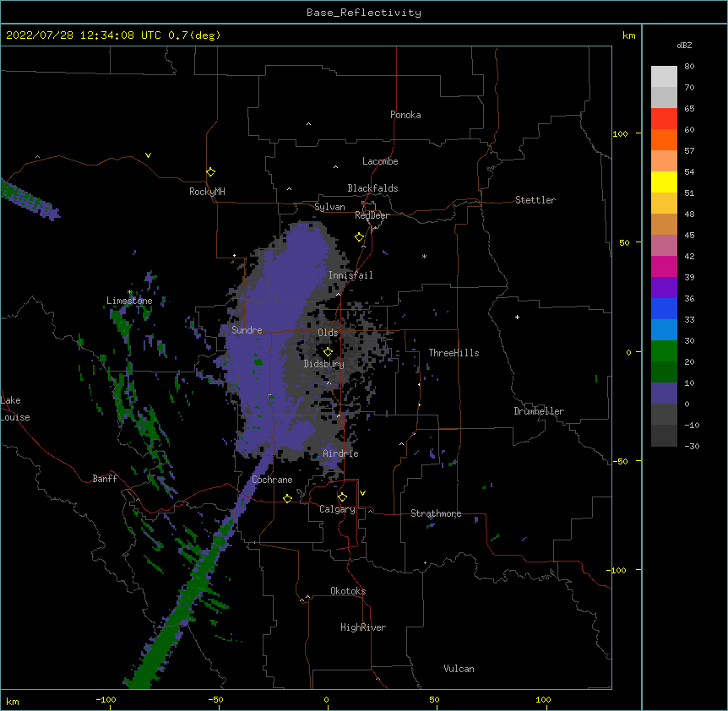The image size is (728, 711).
Task: Click the red 65 dBZ legend swatch
Action: (x=664, y=118)
